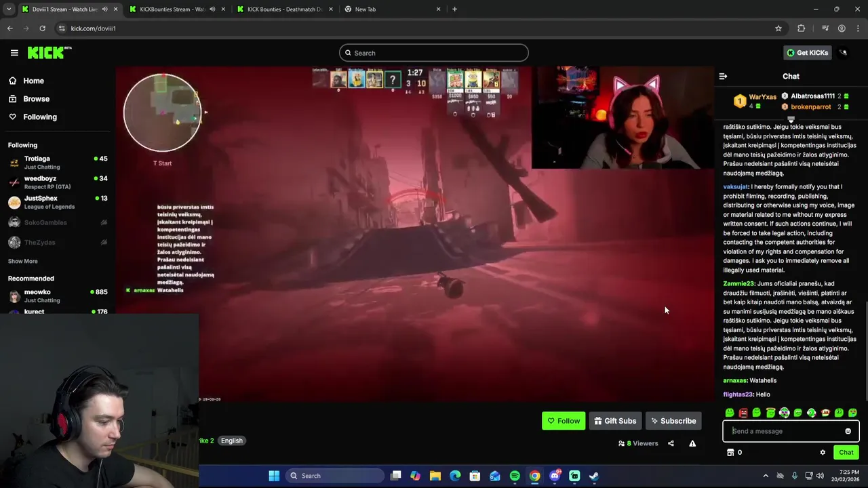This screenshot has height=488, width=868.
Task: Open the Chrome profile avatar
Action: point(842,28)
